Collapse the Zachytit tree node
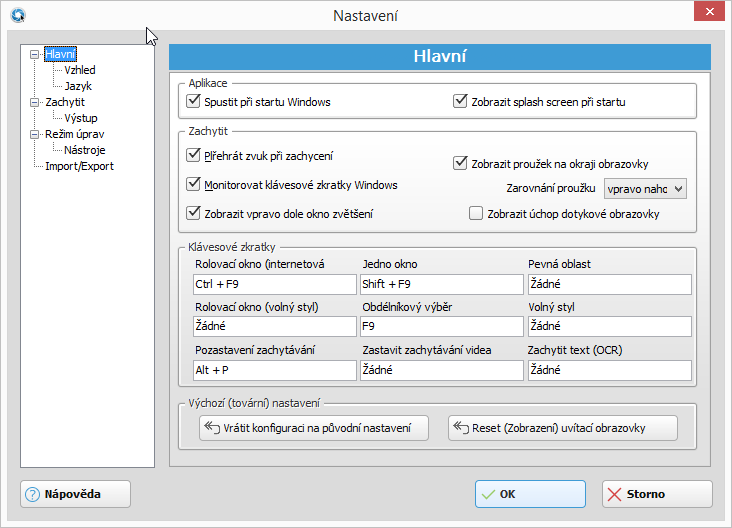 pyautogui.click(x=36, y=102)
